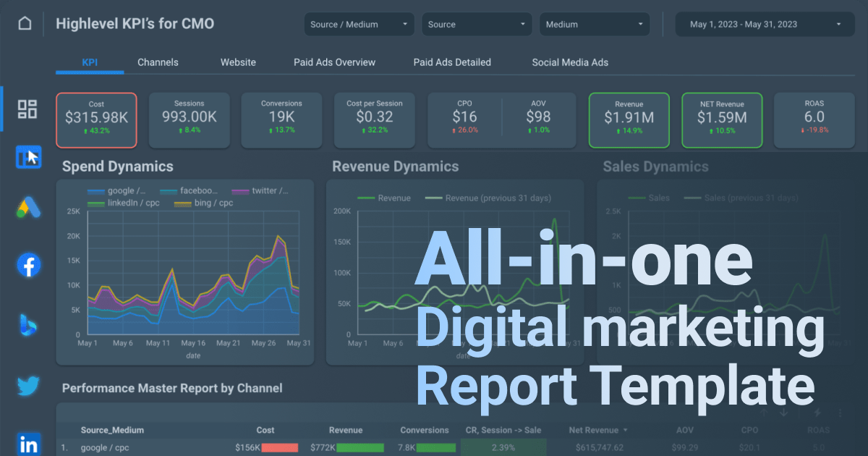Screen dimensions: 868x456
Task: Toggle google series in Spend legend
Action: point(117,191)
